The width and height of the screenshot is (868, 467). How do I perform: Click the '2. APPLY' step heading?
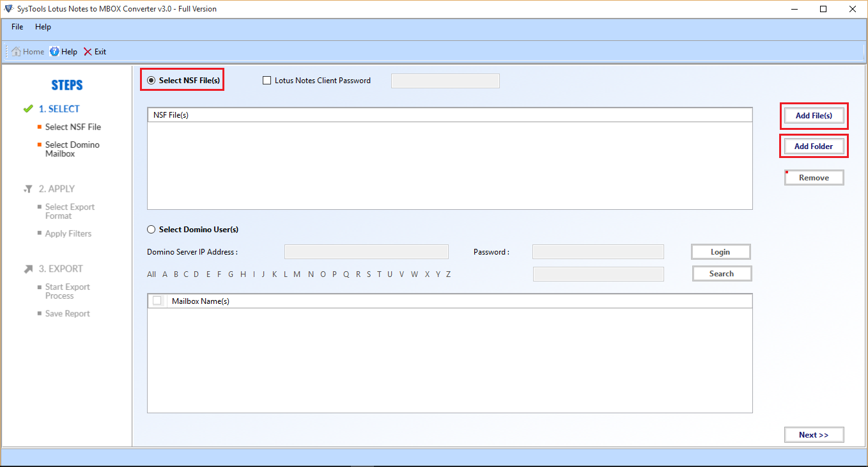coord(57,189)
